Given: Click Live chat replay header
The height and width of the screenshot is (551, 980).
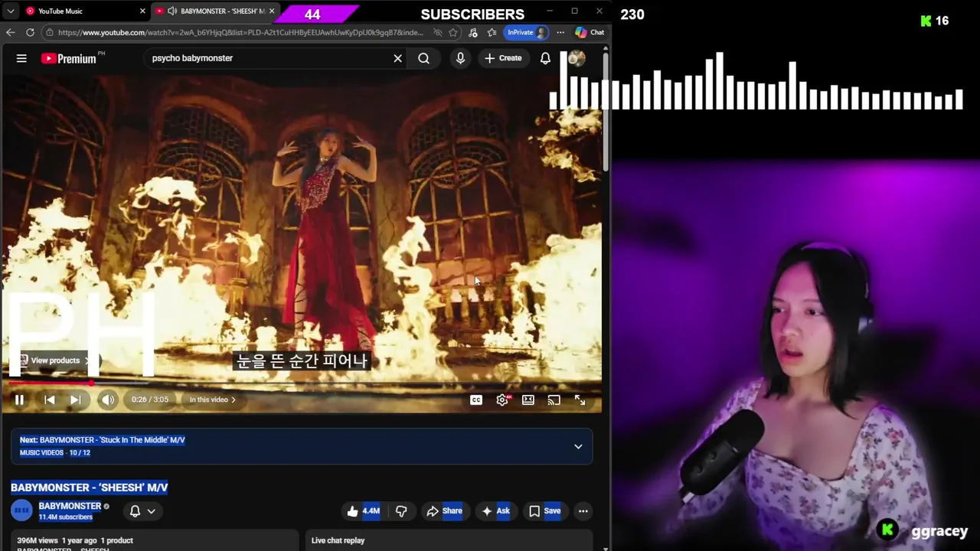Looking at the screenshot, I should pyautogui.click(x=338, y=540).
